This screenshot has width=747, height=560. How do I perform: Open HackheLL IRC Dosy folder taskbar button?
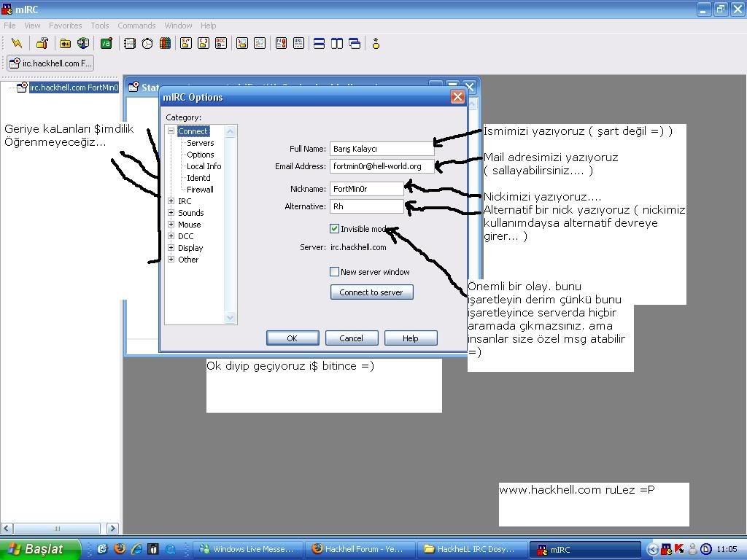472,549
